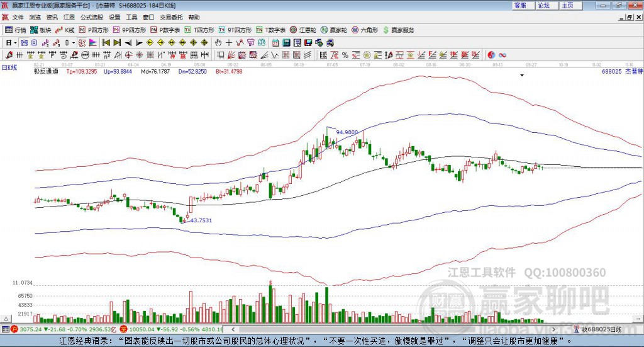Expand the candlestick style dropdown arrow
The height and width of the screenshot is (347, 644).
tap(74, 43)
